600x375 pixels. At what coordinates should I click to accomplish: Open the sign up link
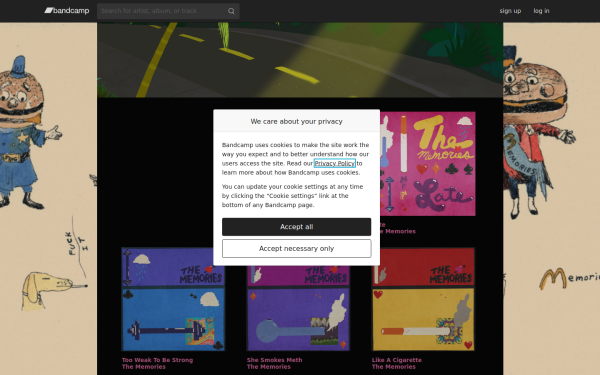point(510,11)
